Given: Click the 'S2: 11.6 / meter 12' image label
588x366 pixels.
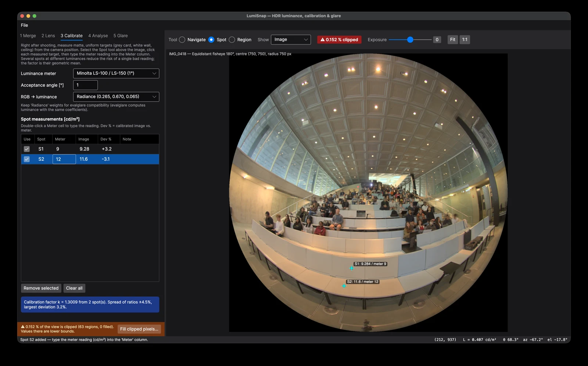Looking at the screenshot, I should [x=363, y=282].
